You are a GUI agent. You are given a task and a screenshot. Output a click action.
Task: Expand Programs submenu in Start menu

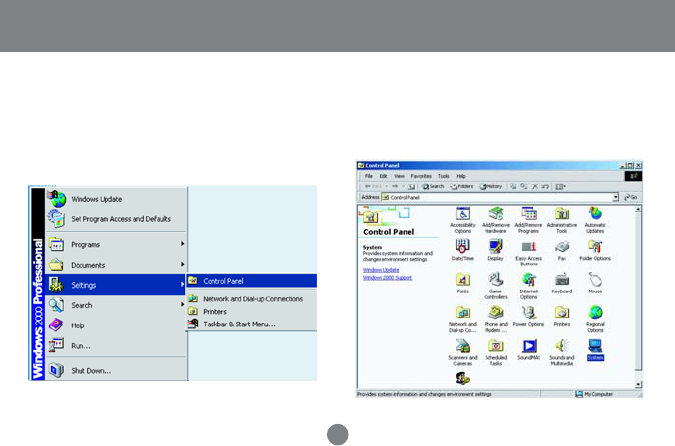click(x=116, y=245)
